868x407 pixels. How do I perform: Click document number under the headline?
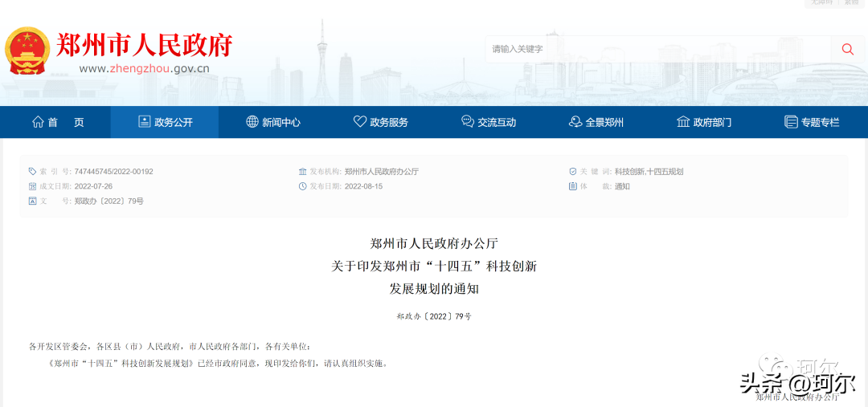434,317
